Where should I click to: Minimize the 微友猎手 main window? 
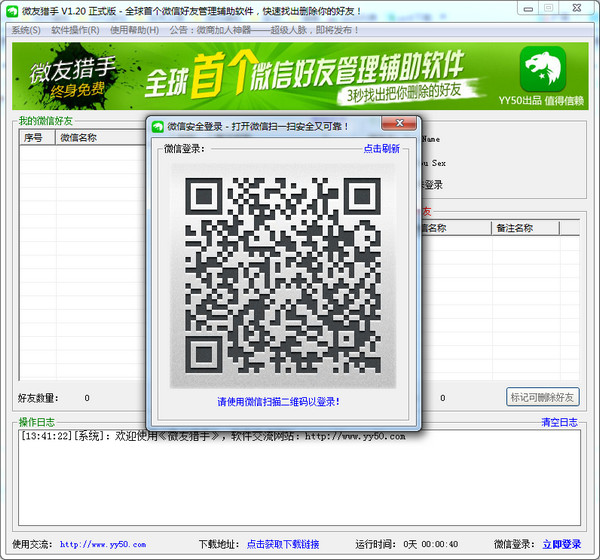click(528, 8)
